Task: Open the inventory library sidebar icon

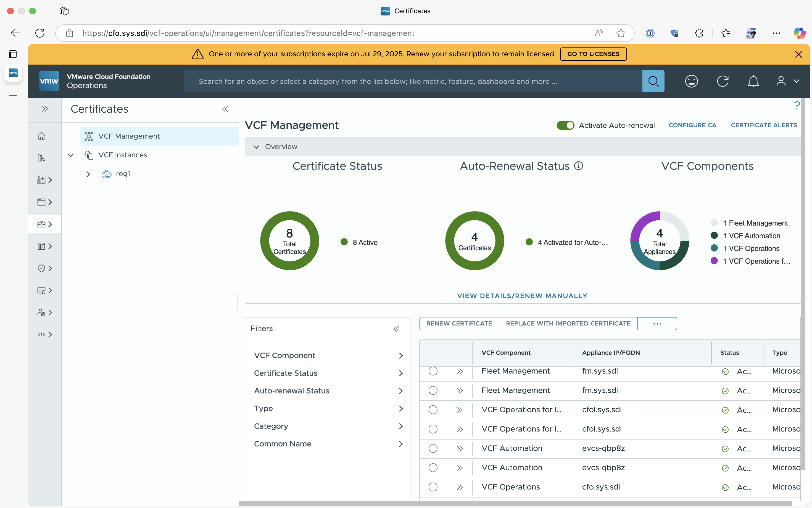Action: point(41,158)
